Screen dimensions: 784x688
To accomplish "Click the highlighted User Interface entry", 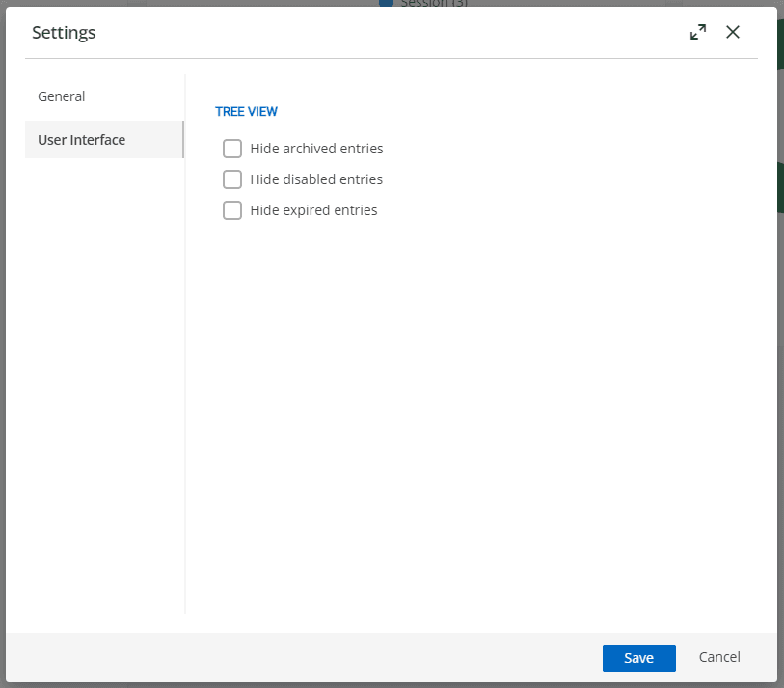I will tap(81, 139).
